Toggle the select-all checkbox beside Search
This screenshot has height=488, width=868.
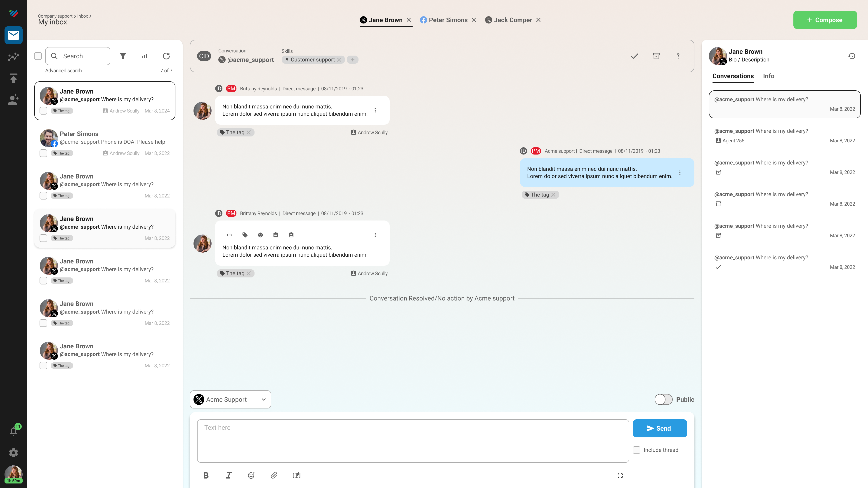click(x=38, y=56)
